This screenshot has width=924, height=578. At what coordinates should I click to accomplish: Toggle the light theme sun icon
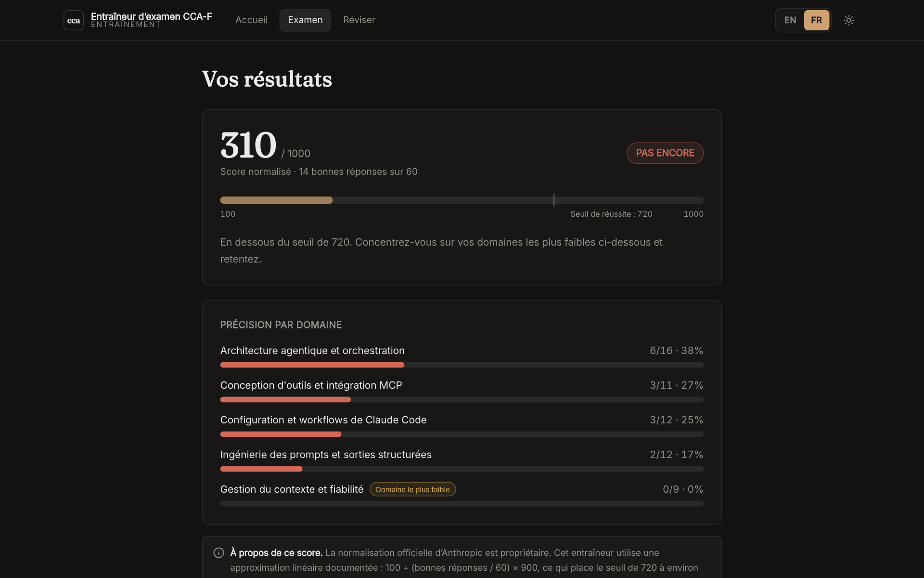coord(849,20)
